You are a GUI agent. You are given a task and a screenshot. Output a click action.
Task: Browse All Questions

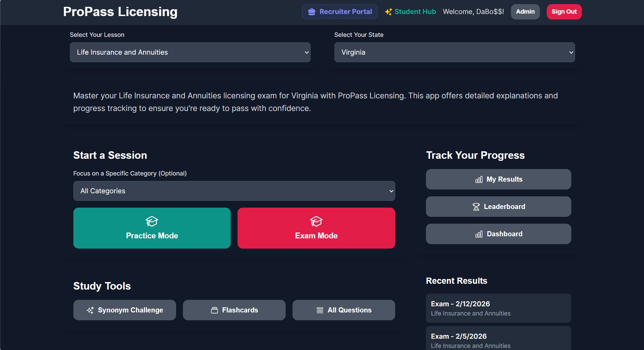point(344,310)
